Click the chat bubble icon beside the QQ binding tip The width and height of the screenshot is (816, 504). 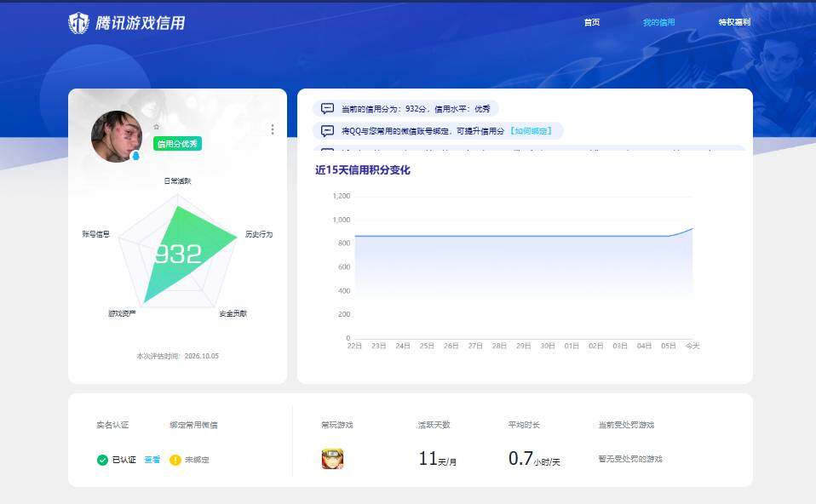tap(327, 130)
